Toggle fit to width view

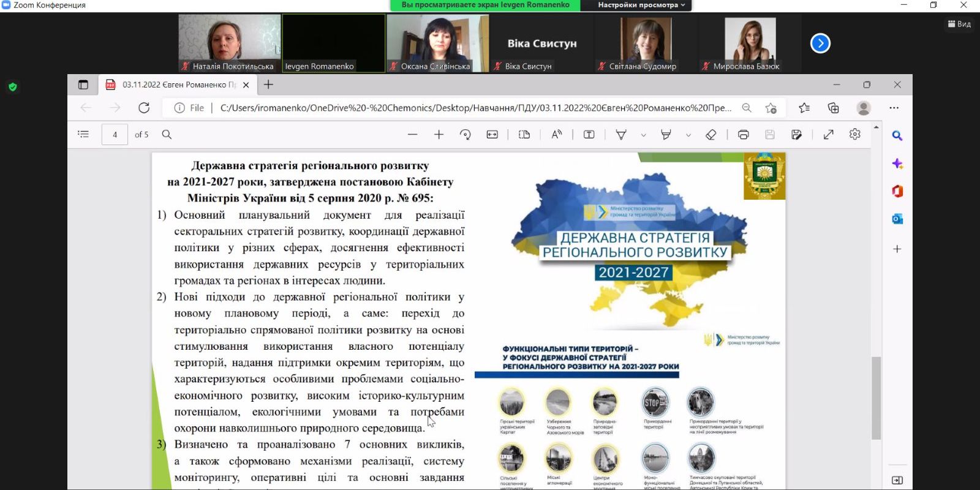492,135
